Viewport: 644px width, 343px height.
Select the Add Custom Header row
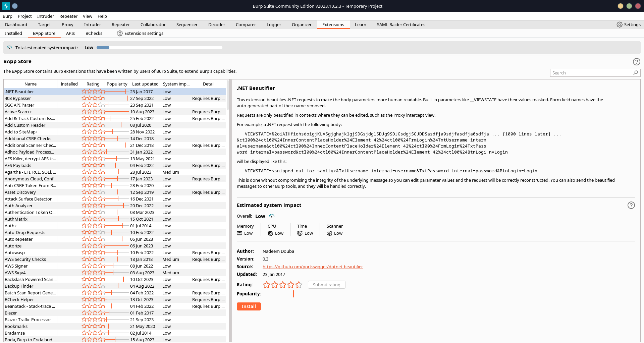[115, 125]
